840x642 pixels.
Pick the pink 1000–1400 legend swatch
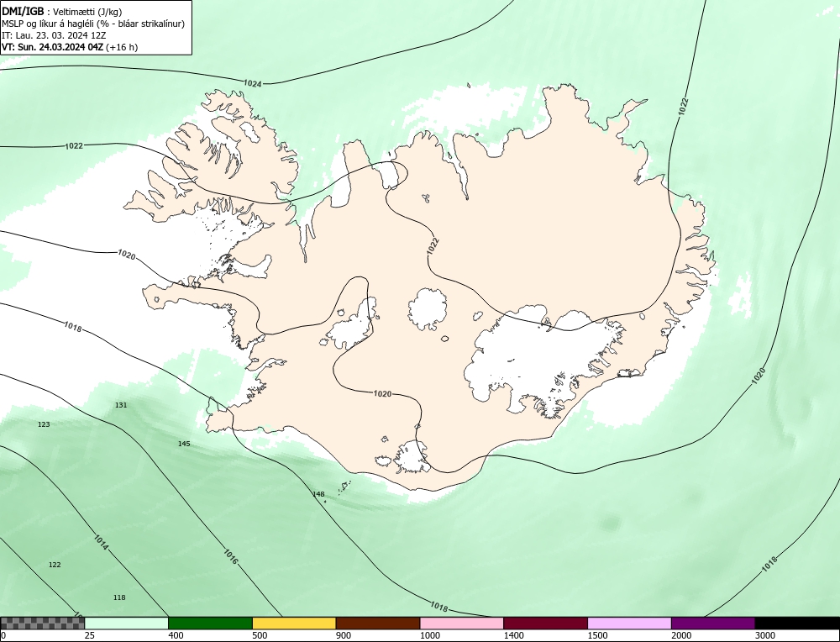click(x=462, y=623)
